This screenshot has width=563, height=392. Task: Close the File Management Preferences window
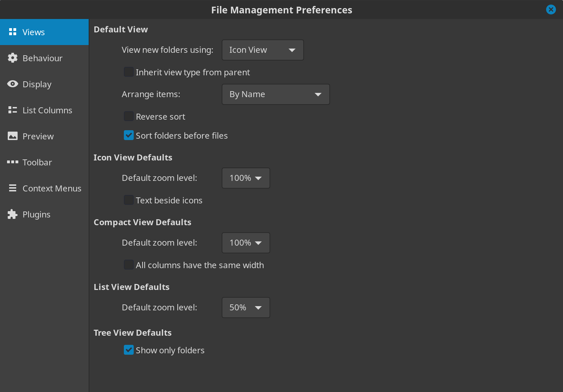(x=551, y=10)
